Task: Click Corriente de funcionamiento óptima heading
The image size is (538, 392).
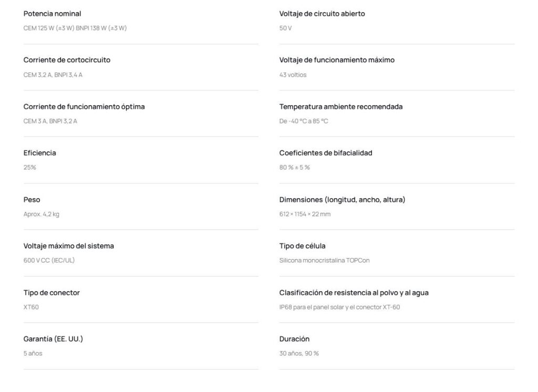Action: (84, 107)
